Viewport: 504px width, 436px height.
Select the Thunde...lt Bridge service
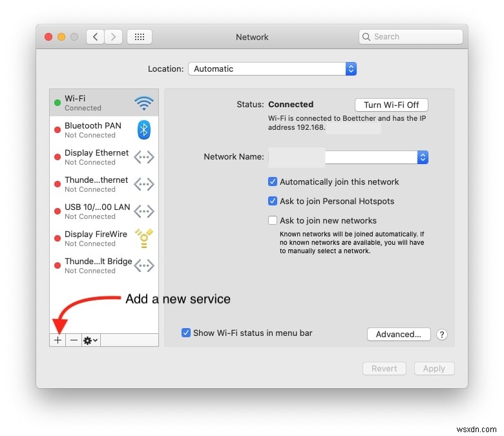[104, 265]
